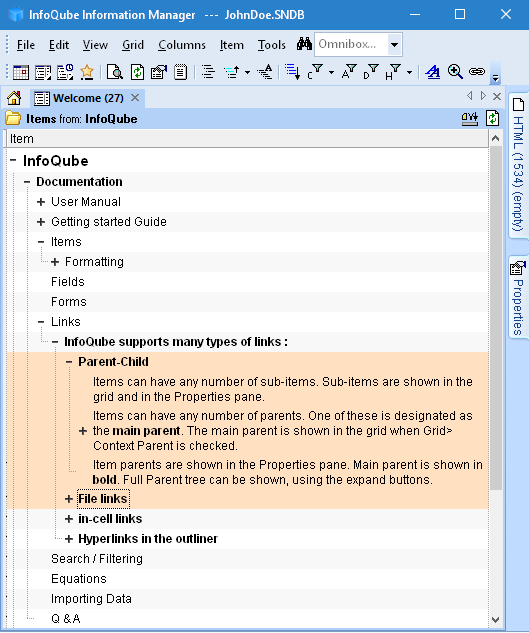Viewport: 530px width, 633px height.
Task: Click the Item column header
Action: pos(247,138)
